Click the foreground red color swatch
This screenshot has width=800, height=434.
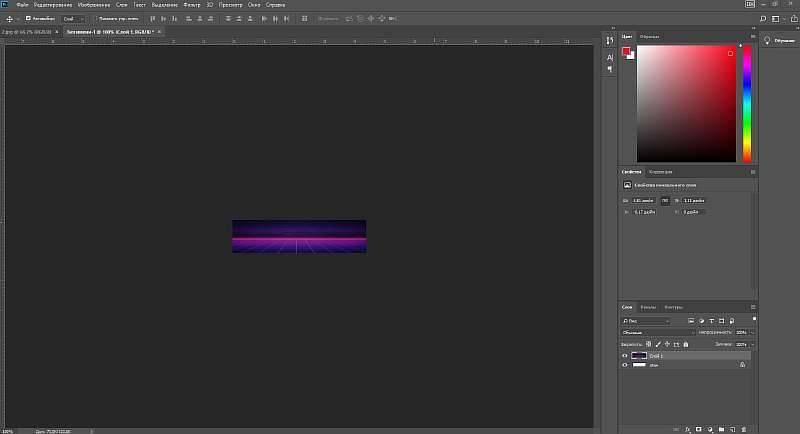click(627, 50)
